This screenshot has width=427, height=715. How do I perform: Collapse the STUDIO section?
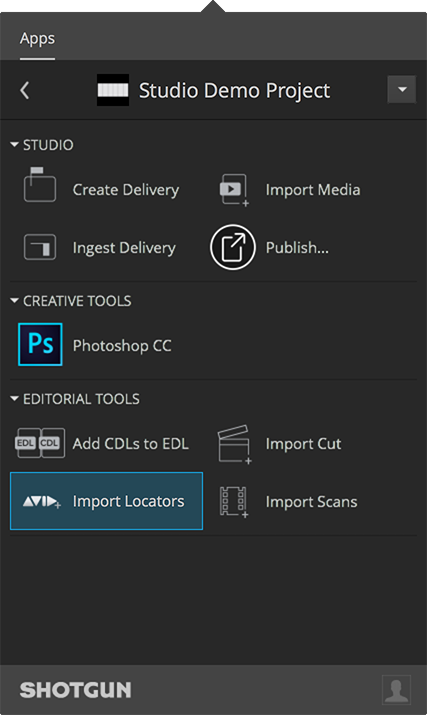14,145
